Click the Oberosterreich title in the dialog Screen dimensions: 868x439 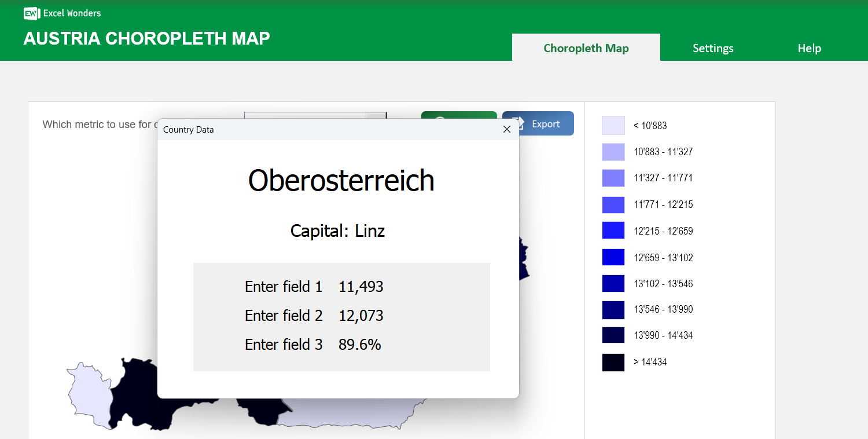(x=341, y=181)
